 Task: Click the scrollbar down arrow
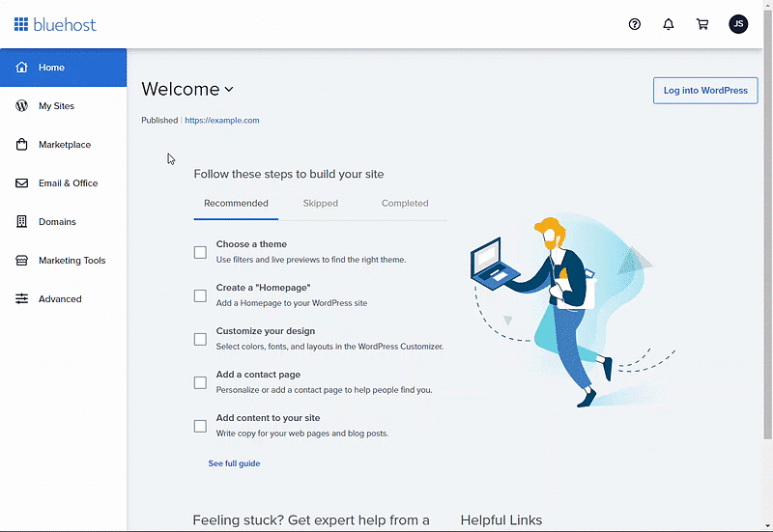coord(767,526)
